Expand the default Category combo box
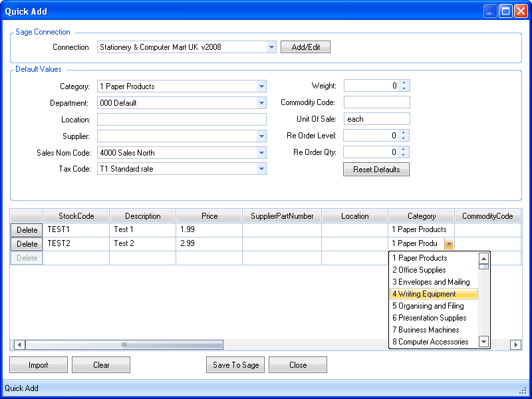This screenshot has width=532, height=399. coord(261,86)
